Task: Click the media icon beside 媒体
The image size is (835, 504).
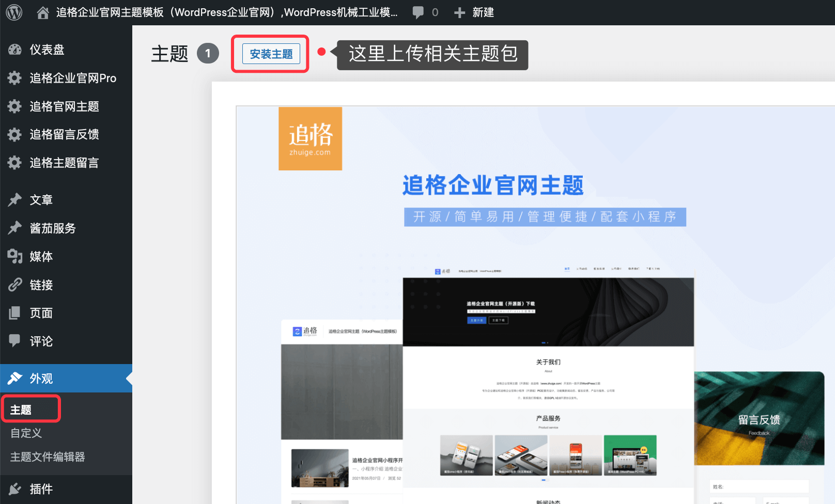Action: [x=15, y=257]
